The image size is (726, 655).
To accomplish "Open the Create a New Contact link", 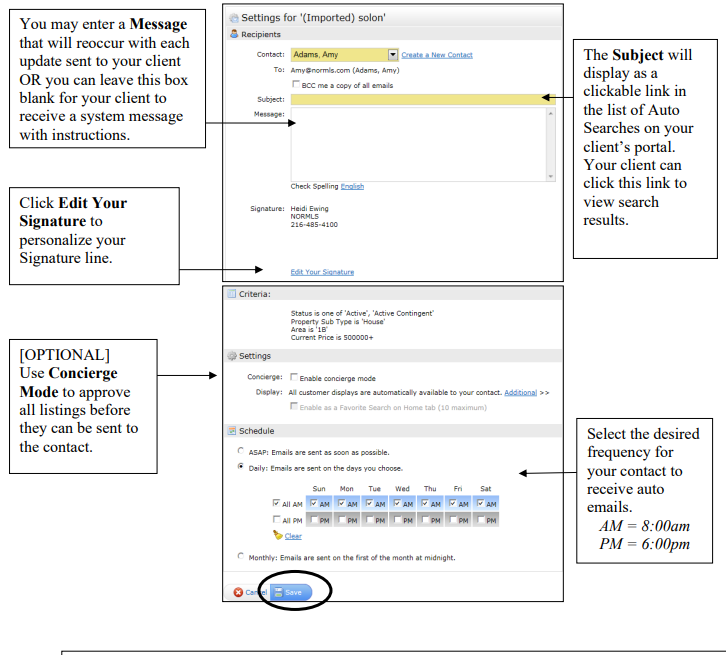I will (x=437, y=55).
